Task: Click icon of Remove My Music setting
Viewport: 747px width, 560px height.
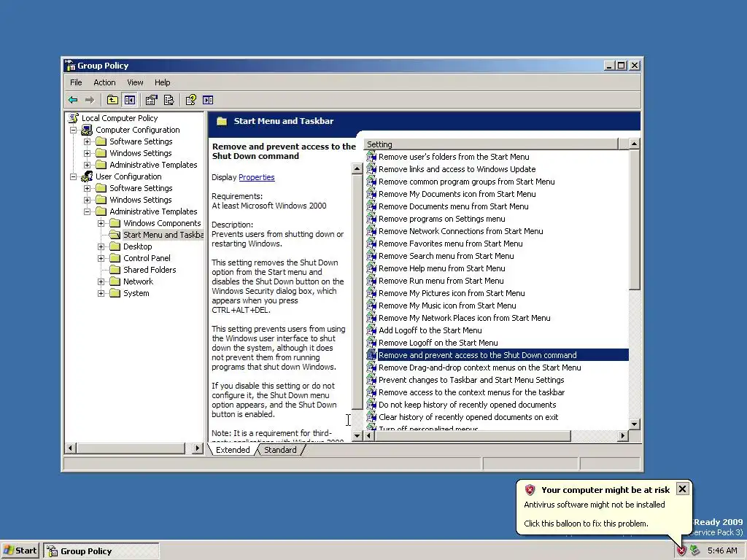Action: coord(371,306)
